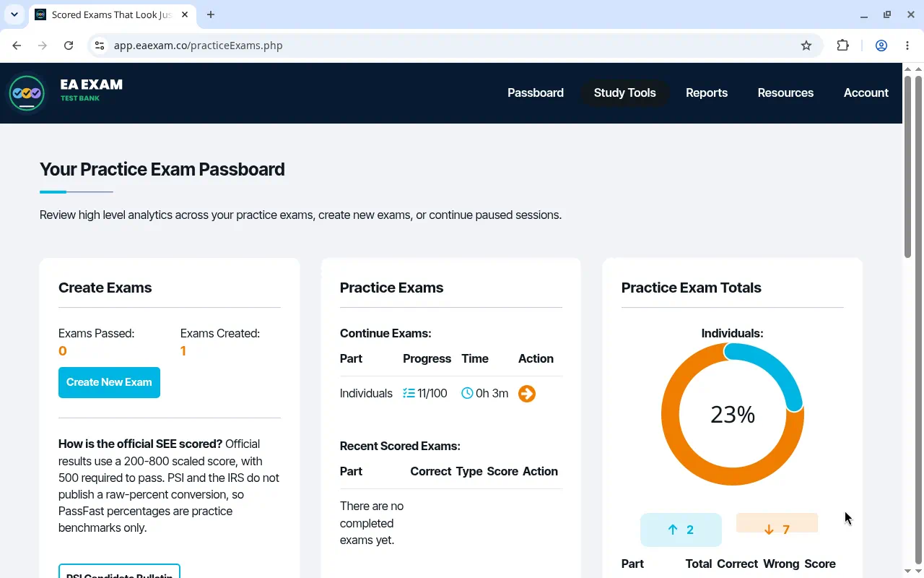The width and height of the screenshot is (924, 578).
Task: Close the Scored Exams browser tab
Action: click(184, 14)
